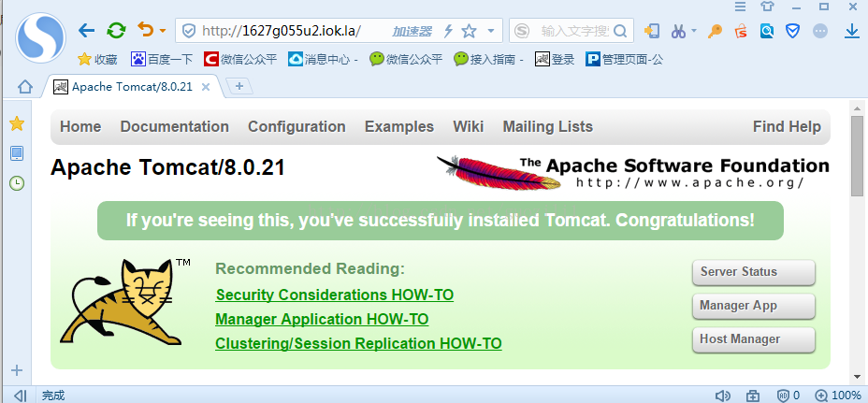Open Manager Application HOW-TO link
This screenshot has height=403, width=868.
pos(322,319)
